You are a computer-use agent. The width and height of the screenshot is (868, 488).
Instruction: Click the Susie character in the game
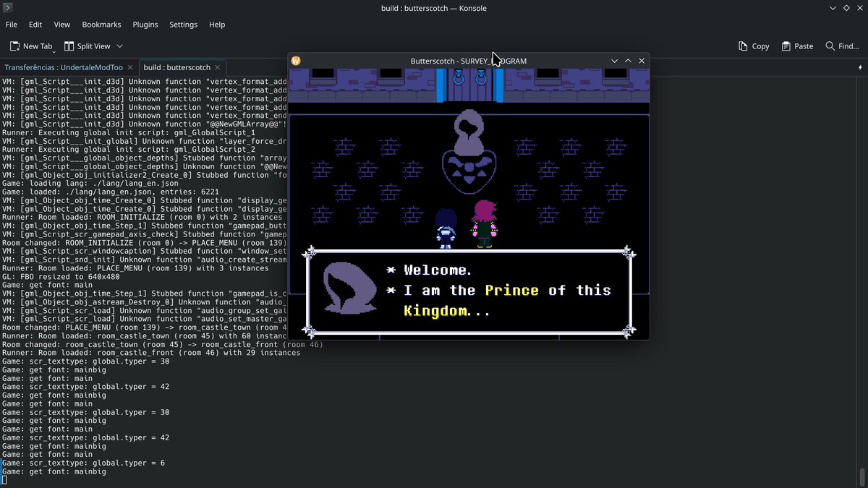484,224
